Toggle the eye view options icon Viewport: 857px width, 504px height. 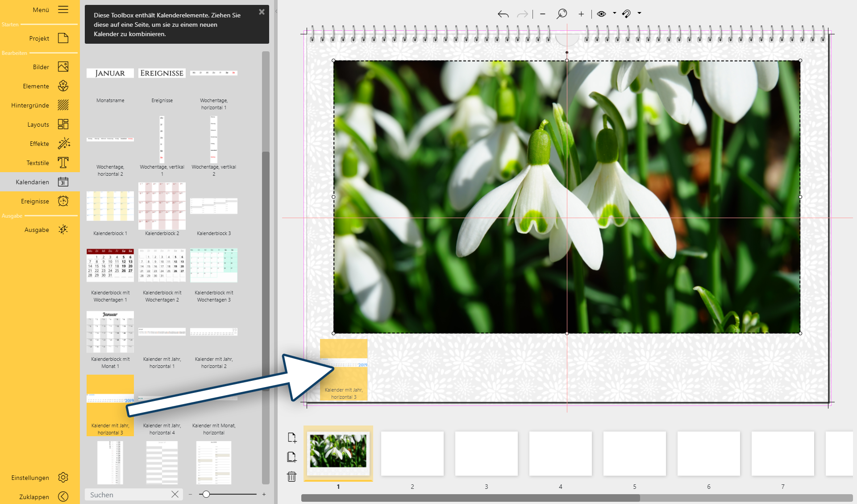pos(601,14)
